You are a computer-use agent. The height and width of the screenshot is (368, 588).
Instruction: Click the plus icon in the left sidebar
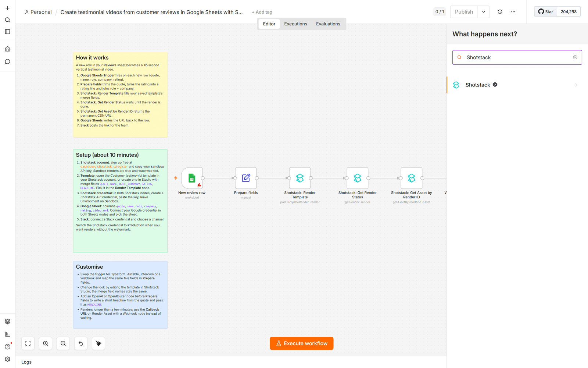(x=7, y=8)
